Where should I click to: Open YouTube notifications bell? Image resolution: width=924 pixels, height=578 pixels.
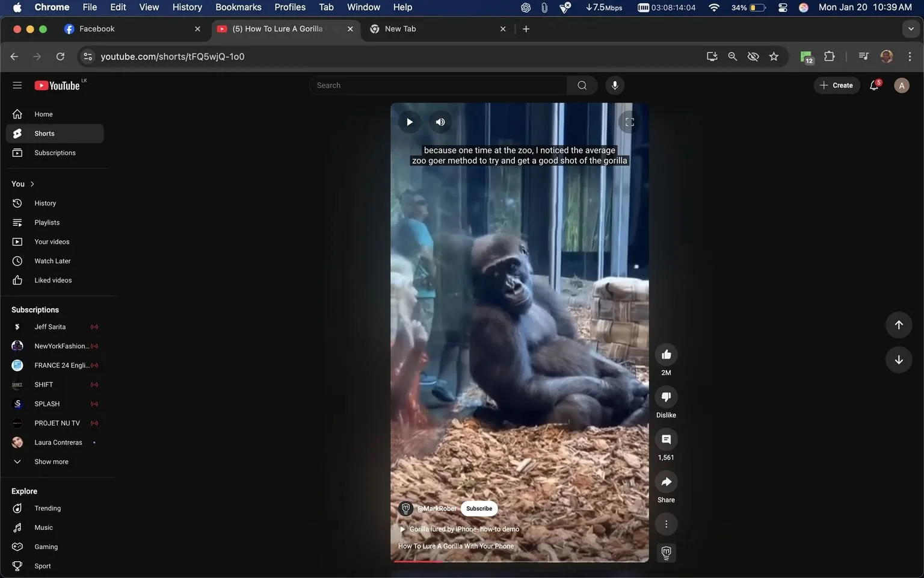coord(874,85)
